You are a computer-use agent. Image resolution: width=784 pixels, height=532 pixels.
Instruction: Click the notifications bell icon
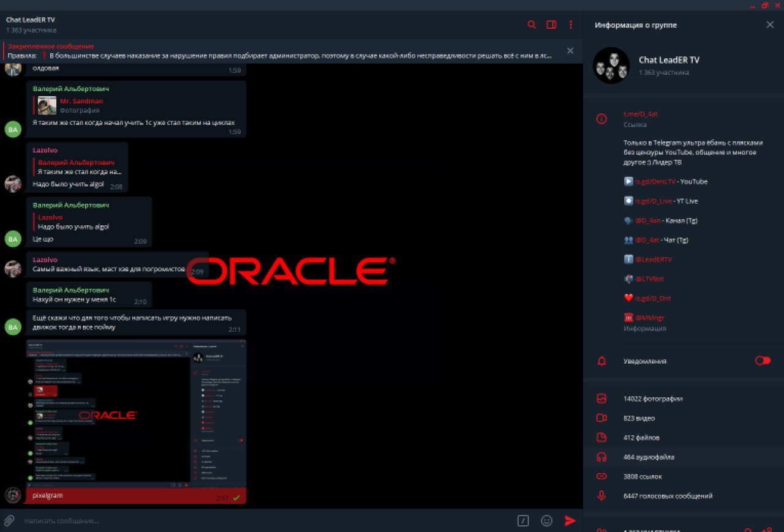601,361
